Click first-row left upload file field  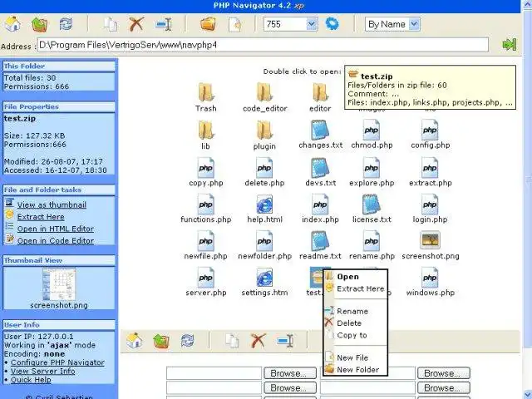pos(214,373)
